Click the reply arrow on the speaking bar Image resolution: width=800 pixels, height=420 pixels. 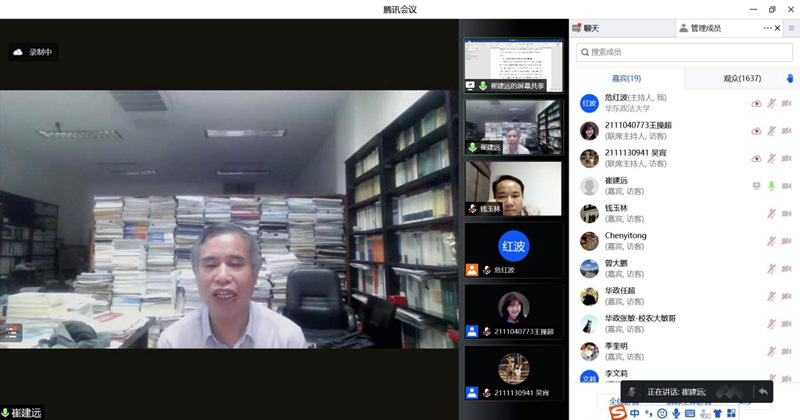click(764, 391)
